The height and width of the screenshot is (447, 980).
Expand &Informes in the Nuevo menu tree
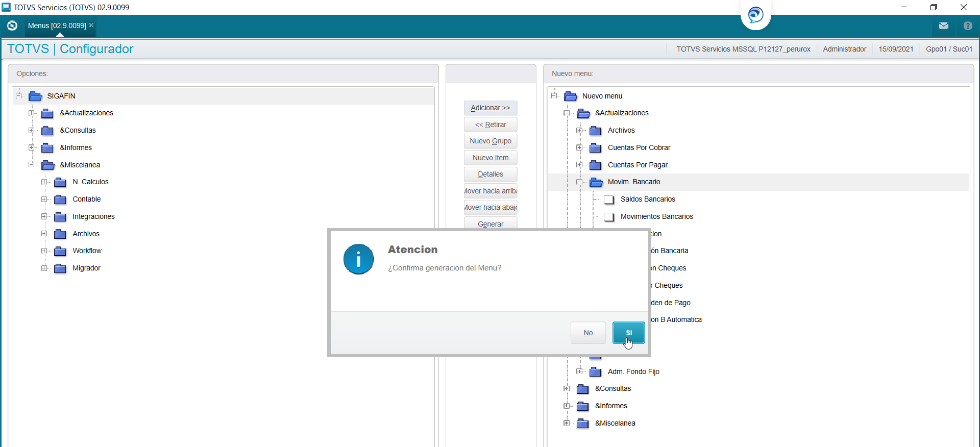(567, 406)
